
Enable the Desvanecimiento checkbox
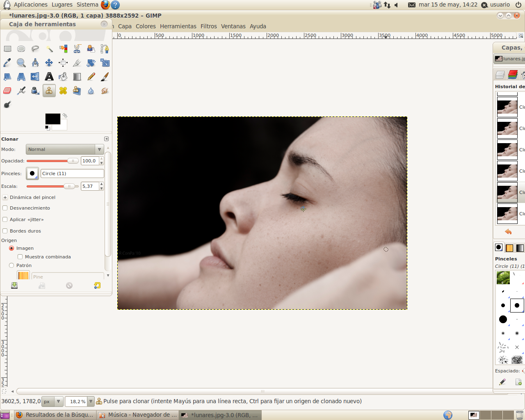[x=5, y=208]
